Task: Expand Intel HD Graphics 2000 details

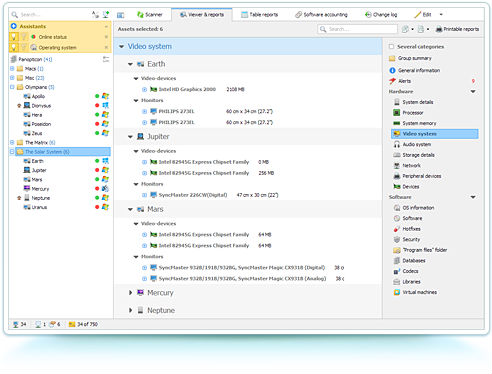Action: click(144, 90)
